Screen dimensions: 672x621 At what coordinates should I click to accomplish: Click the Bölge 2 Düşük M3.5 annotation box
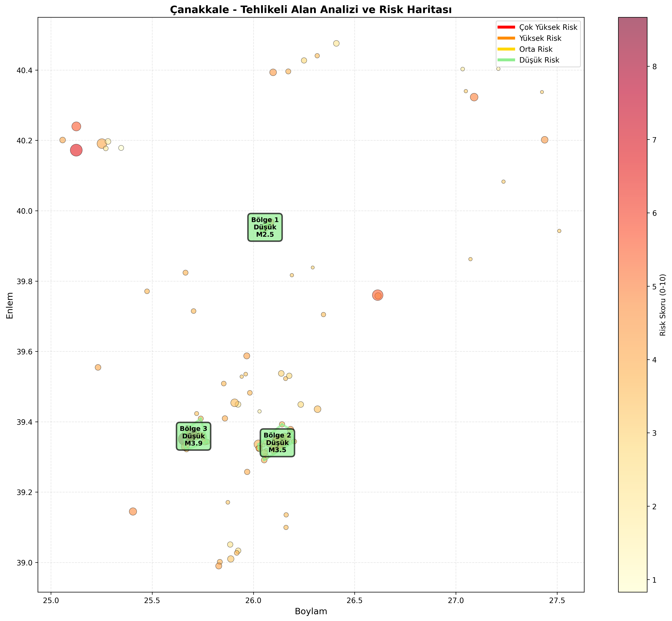pos(277,443)
